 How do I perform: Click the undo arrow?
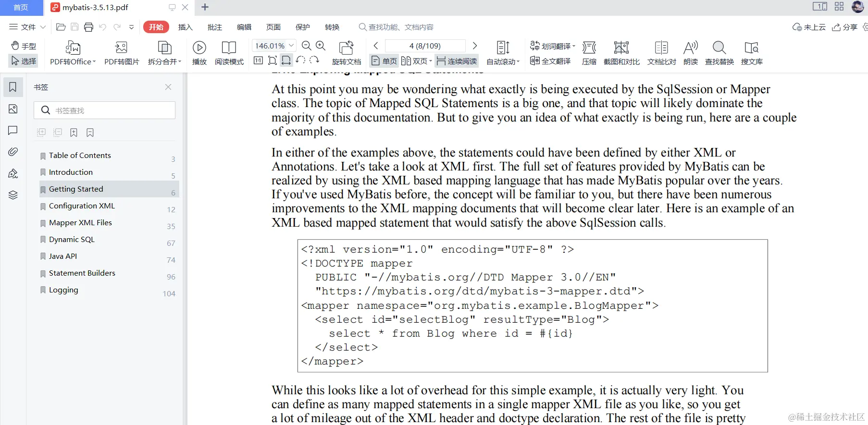[x=102, y=27]
